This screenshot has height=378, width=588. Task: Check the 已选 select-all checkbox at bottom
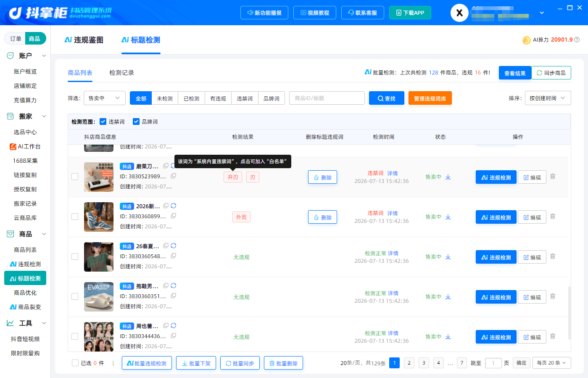coord(75,363)
